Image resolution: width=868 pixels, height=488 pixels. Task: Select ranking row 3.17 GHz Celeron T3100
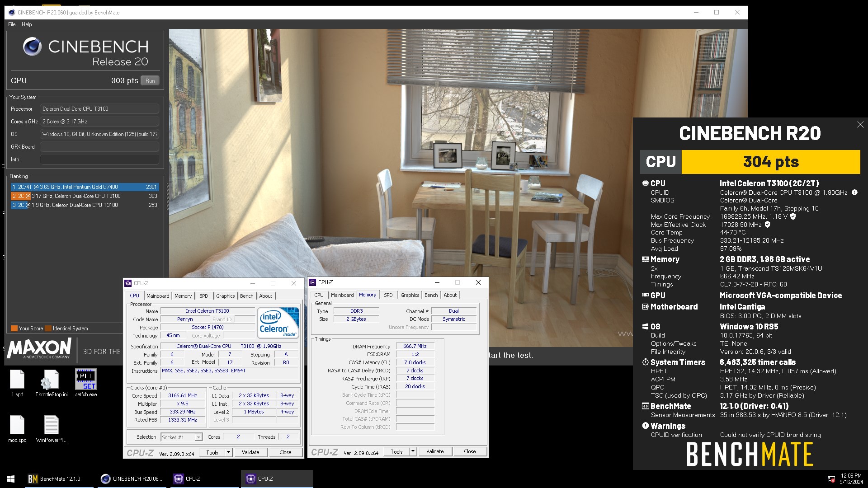click(85, 196)
